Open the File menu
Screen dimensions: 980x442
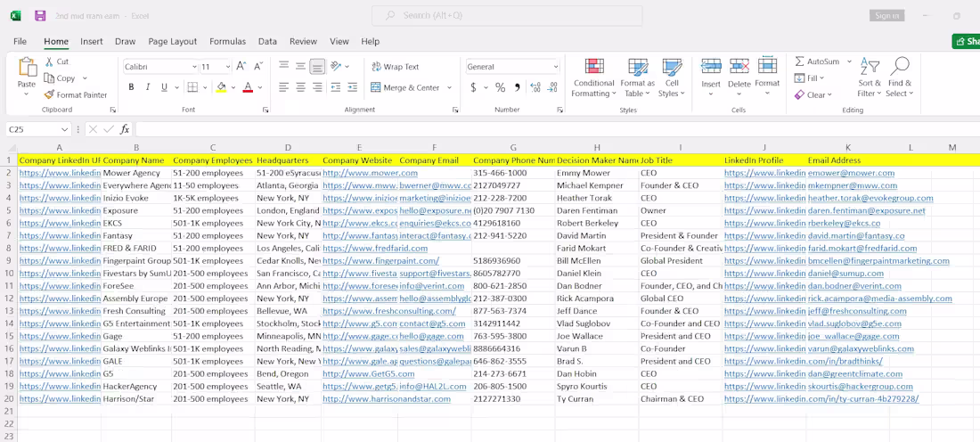coord(20,41)
